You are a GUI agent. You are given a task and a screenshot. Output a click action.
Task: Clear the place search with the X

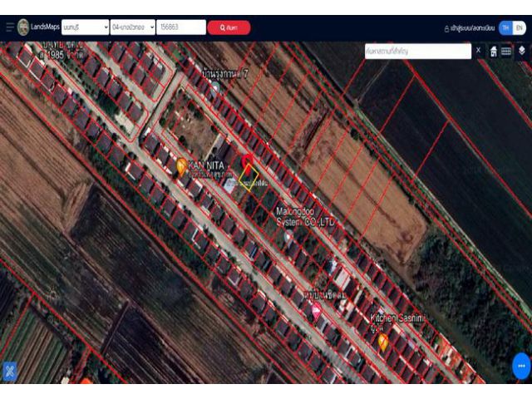(x=478, y=52)
